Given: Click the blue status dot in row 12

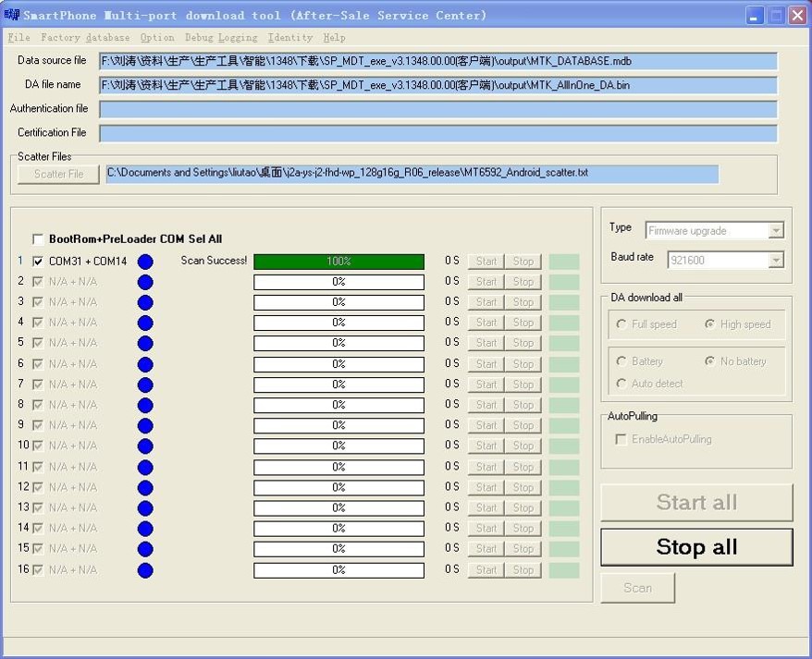Looking at the screenshot, I should click(x=145, y=488).
